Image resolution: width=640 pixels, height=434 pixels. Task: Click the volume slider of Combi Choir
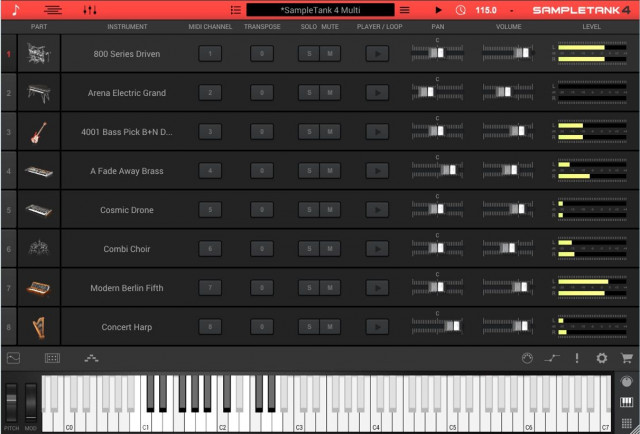[x=508, y=248]
